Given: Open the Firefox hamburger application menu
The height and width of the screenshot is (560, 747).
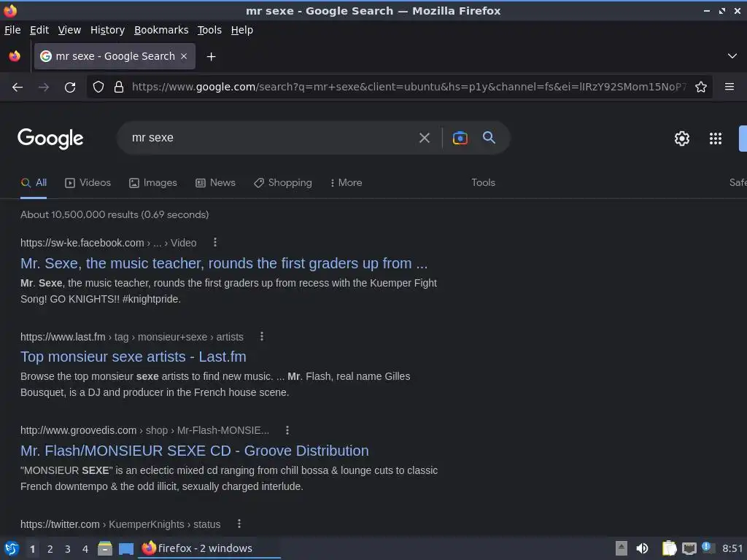Looking at the screenshot, I should [x=729, y=87].
